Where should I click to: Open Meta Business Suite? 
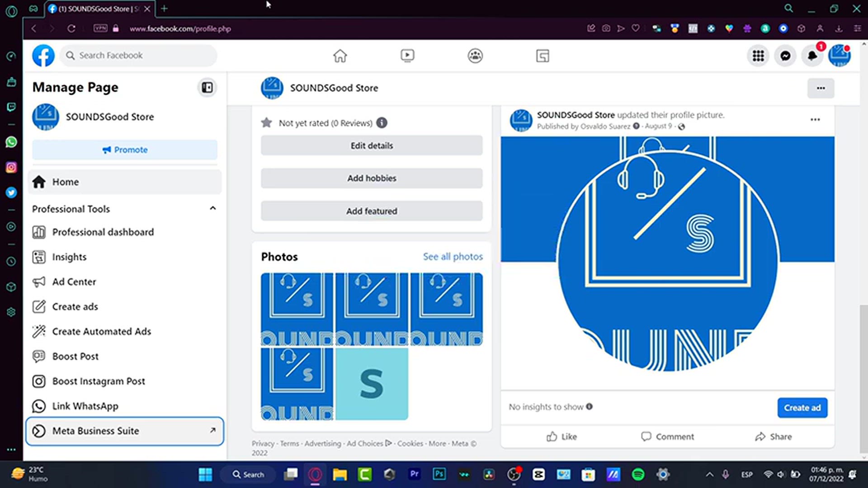[125, 431]
